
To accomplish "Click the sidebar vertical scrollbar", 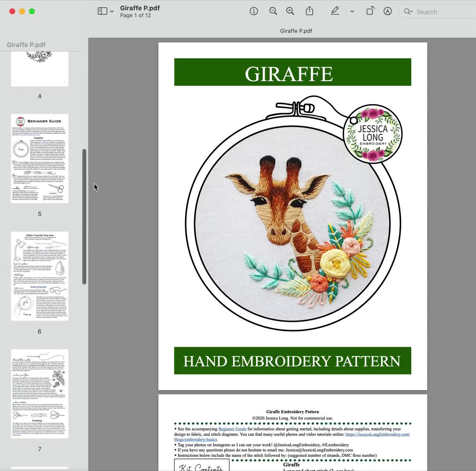I will coord(84,217).
